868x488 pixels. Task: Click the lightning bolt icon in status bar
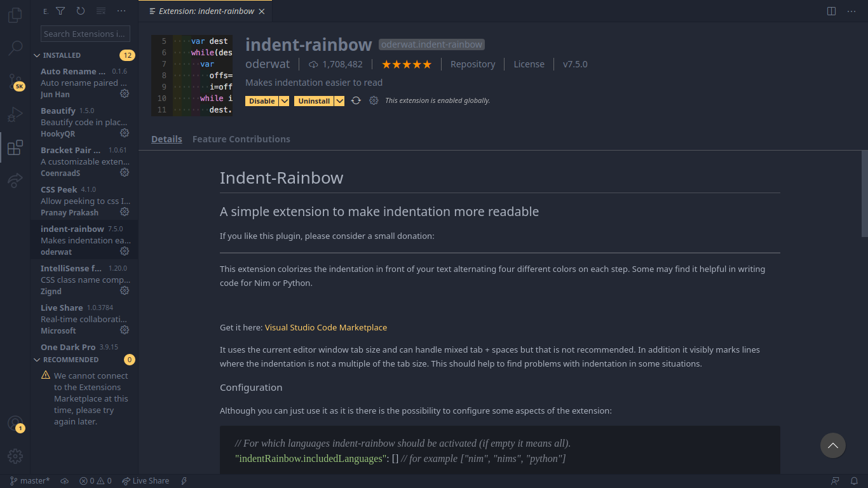(184, 481)
